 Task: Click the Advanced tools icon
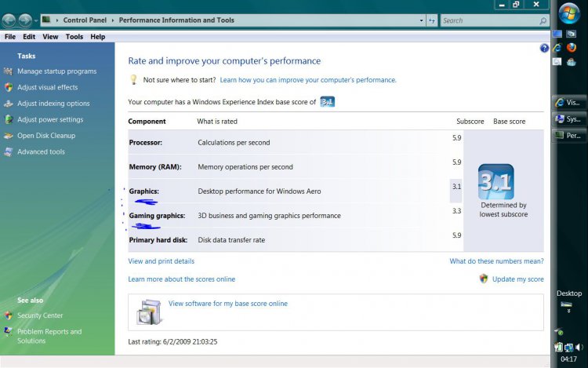click(x=9, y=152)
